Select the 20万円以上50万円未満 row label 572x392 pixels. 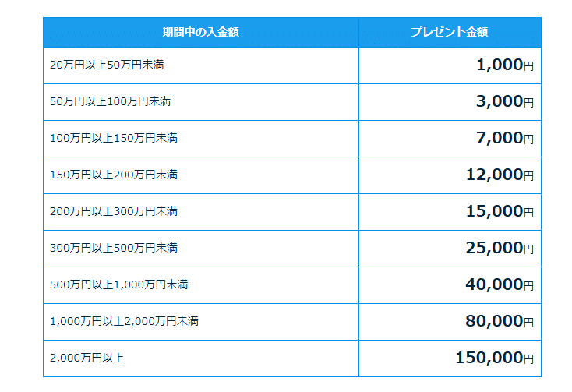[107, 65]
